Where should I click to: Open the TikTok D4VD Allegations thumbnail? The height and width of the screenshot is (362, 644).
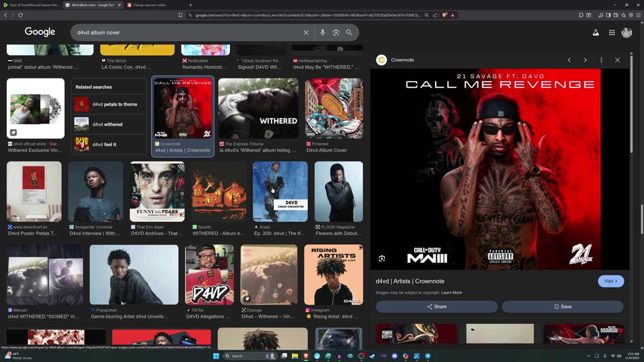click(209, 275)
